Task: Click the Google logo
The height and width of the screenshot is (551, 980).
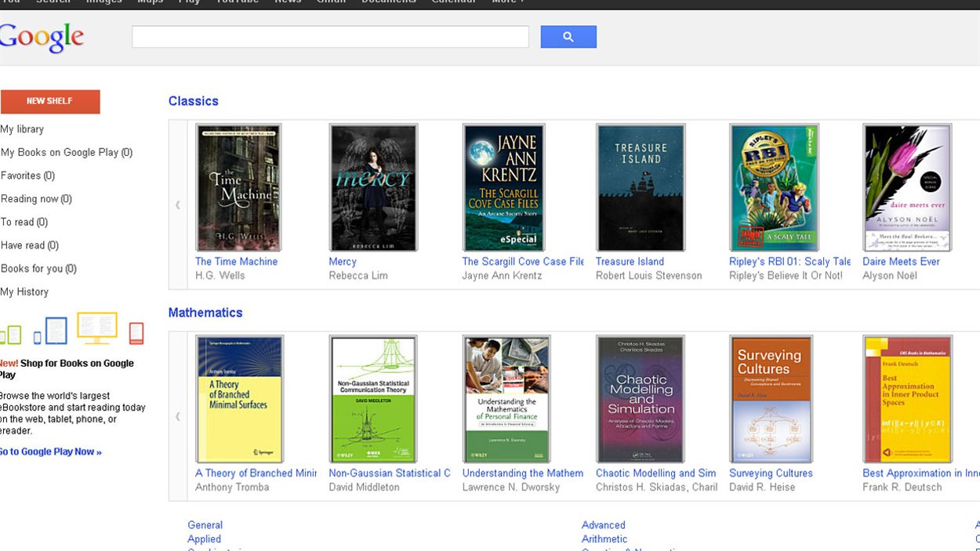Action: click(42, 38)
